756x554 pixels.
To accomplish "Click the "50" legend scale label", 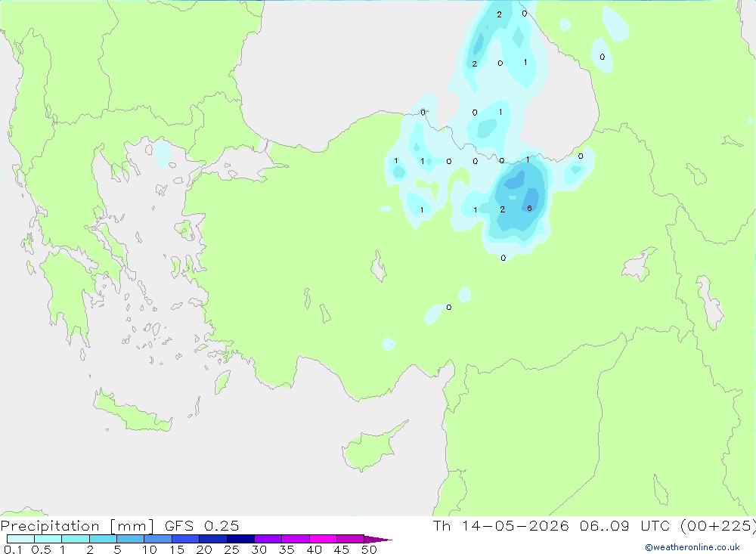I will pos(369,549).
